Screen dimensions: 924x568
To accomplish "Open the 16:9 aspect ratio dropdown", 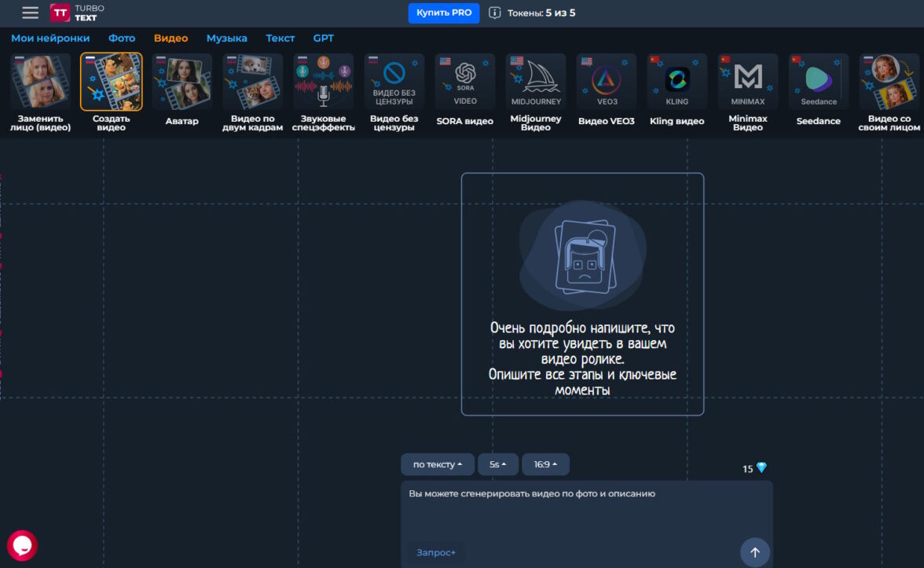I will [545, 464].
